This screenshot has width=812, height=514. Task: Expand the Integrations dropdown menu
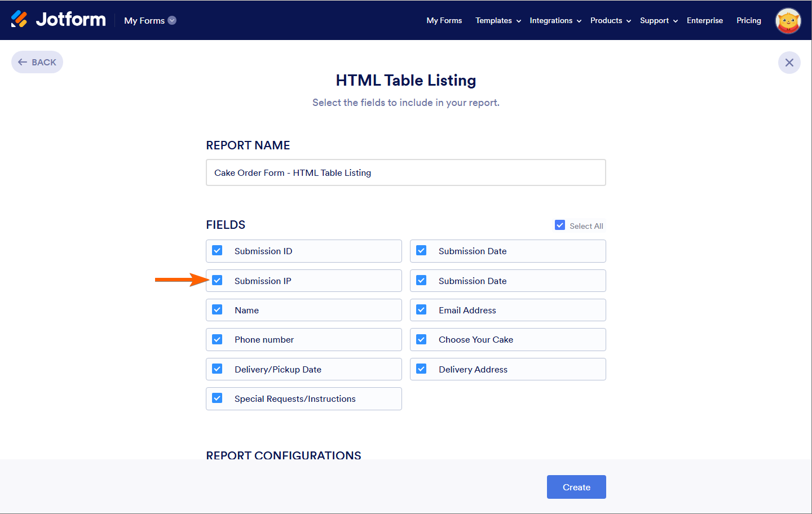(x=555, y=20)
